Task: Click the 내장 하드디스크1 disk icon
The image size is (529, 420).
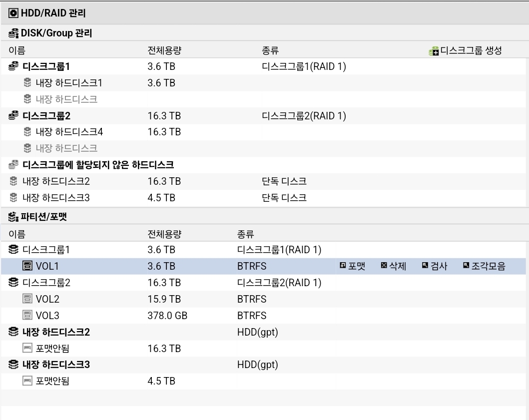Action: pos(27,82)
